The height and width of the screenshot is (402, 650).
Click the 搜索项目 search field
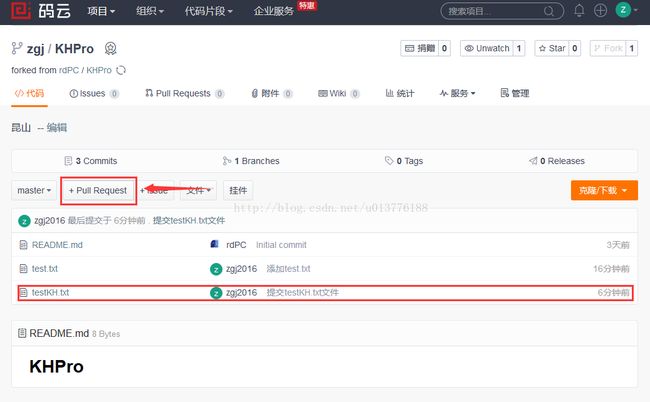coord(502,11)
